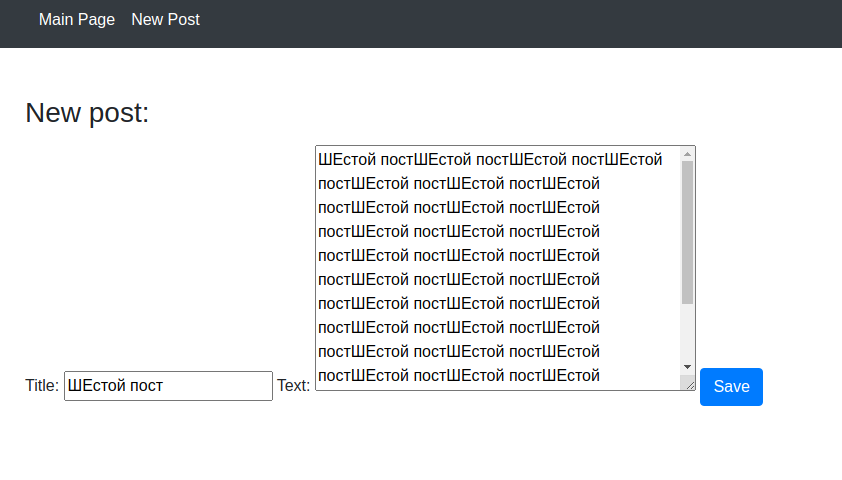Go to New Post in navbar
Screen dimensions: 842x480
click(x=165, y=19)
